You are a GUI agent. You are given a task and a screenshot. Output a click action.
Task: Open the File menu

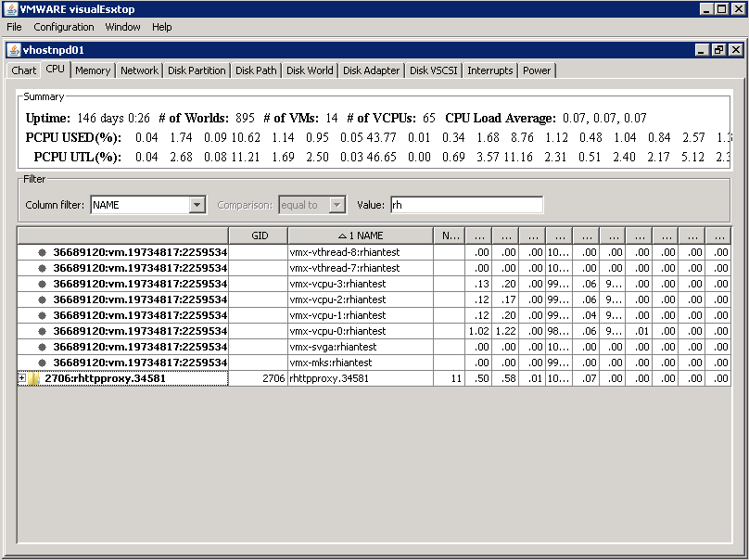pos(14,27)
